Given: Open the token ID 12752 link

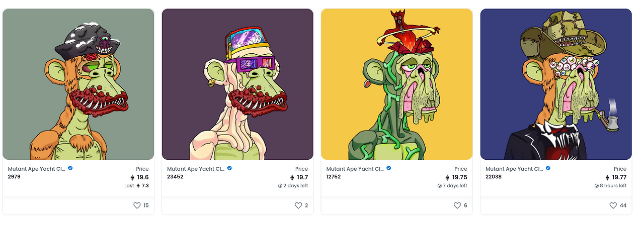Looking at the screenshot, I should pyautogui.click(x=334, y=177).
